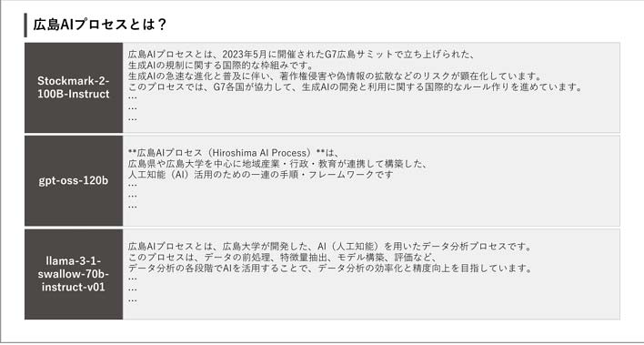Click the last ellipsis line in the gpt-oss-120b answer
This screenshot has height=345, width=644.
[132, 207]
